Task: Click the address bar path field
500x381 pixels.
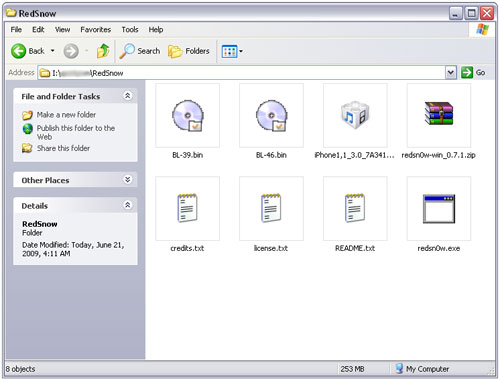Action: 242,73
